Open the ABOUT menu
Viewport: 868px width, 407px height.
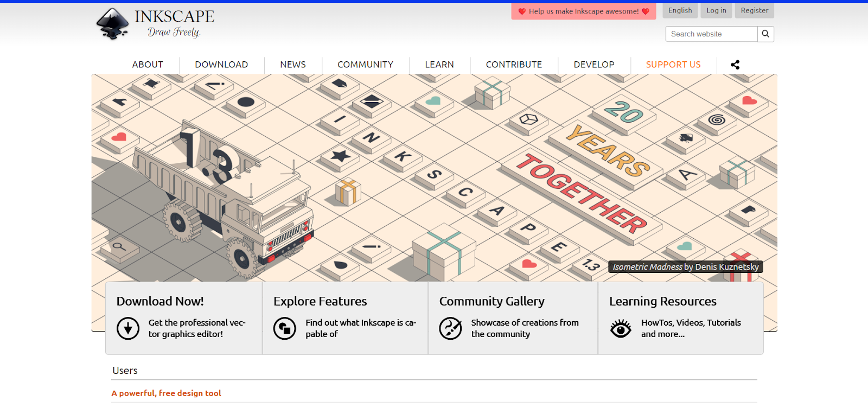(148, 65)
